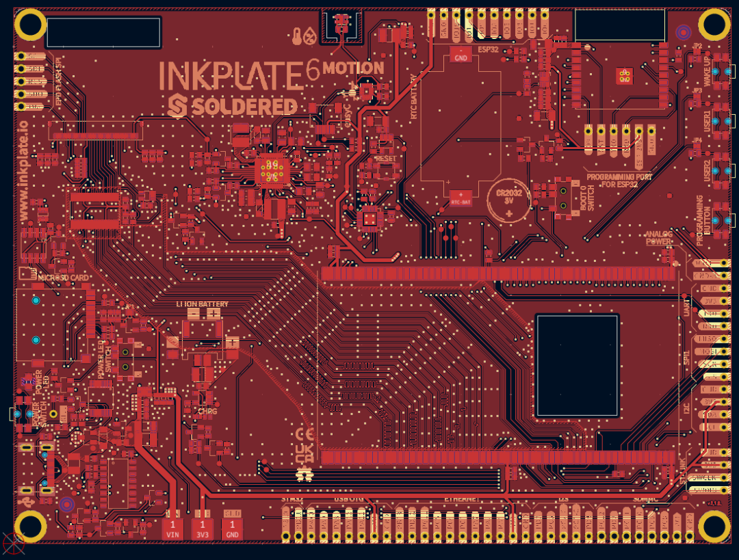Click the USB OTG header label

coord(349,499)
